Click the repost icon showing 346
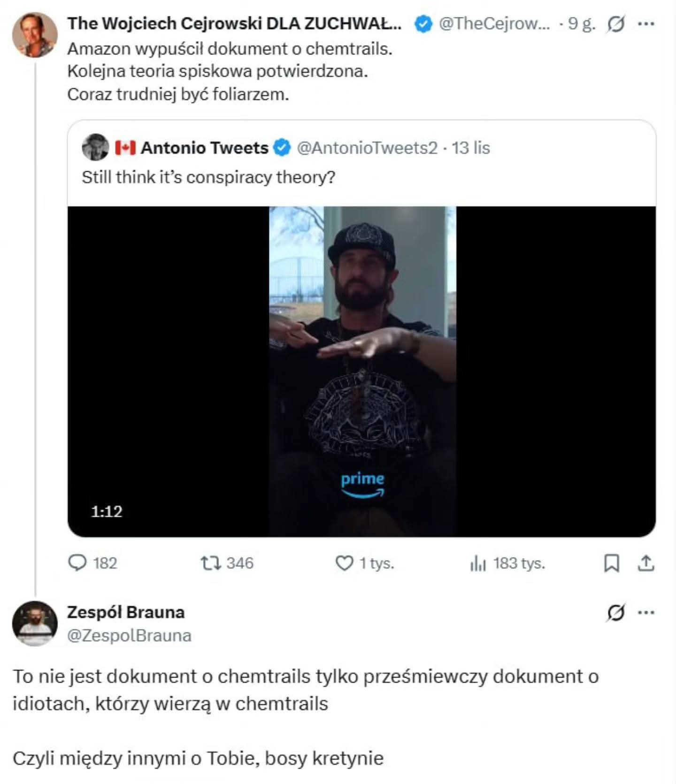The height and width of the screenshot is (784, 676). click(211, 563)
